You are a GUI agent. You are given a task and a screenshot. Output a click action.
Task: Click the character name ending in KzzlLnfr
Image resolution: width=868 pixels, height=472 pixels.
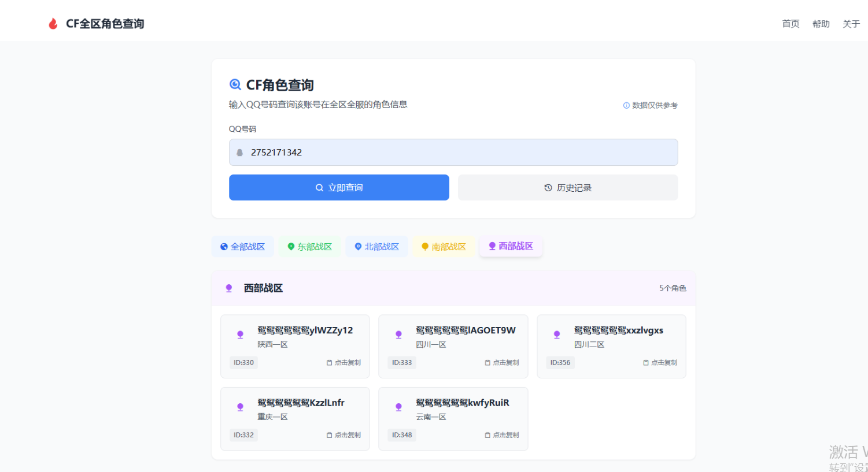point(301,403)
